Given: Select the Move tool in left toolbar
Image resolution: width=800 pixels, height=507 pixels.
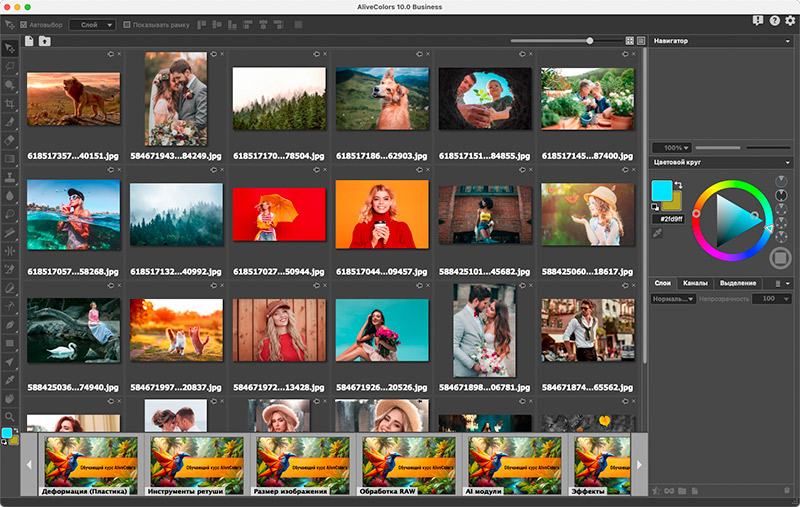Looking at the screenshot, I should click(x=10, y=48).
